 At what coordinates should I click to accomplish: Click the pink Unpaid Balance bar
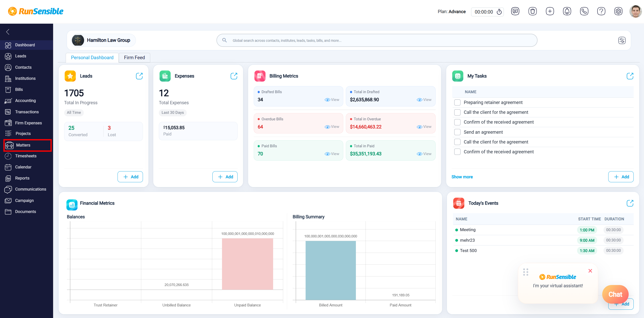(247, 264)
